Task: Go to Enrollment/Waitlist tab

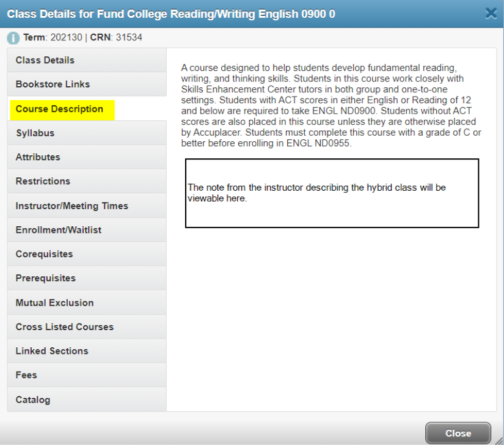Action: click(59, 230)
